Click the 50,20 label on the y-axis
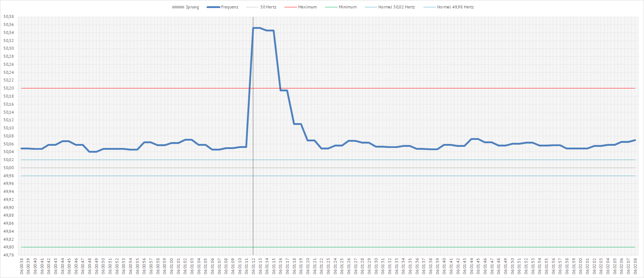The width and height of the screenshot is (644, 278). (x=9, y=88)
